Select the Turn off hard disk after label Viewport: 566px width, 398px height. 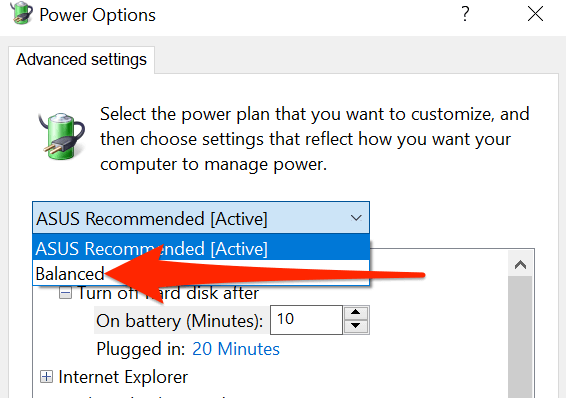[168, 293]
